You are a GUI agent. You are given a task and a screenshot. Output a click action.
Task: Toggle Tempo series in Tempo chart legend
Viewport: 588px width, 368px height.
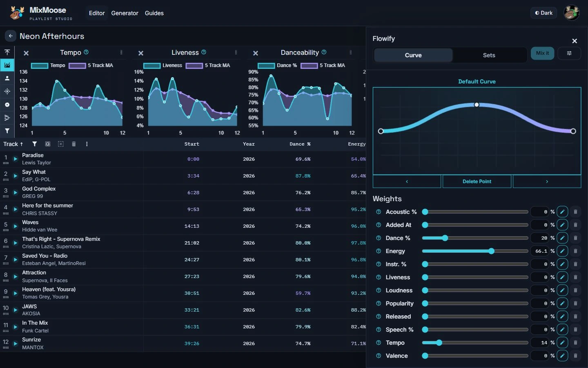click(48, 65)
